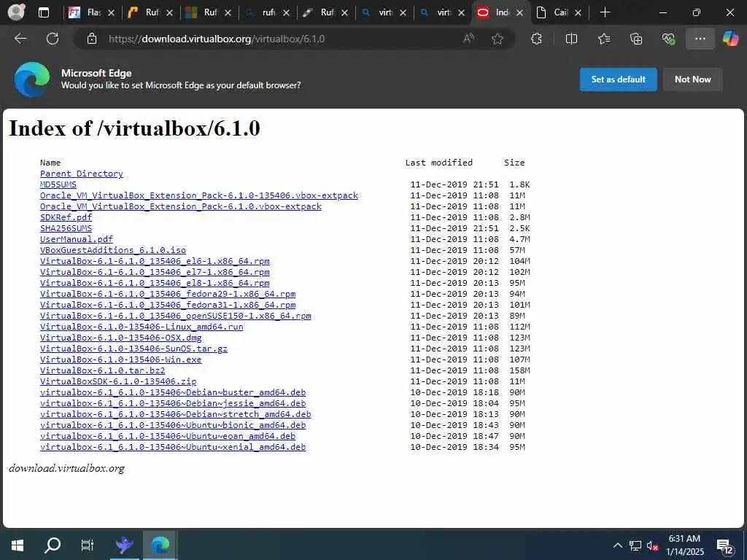Close the 'Cail' tab
The image size is (747, 560).
(x=578, y=13)
